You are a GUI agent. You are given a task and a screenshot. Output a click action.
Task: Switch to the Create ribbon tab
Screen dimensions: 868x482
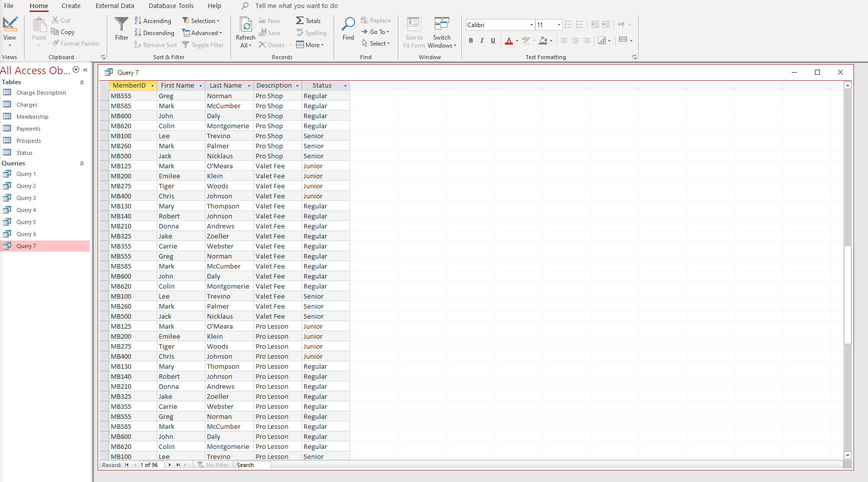[71, 6]
